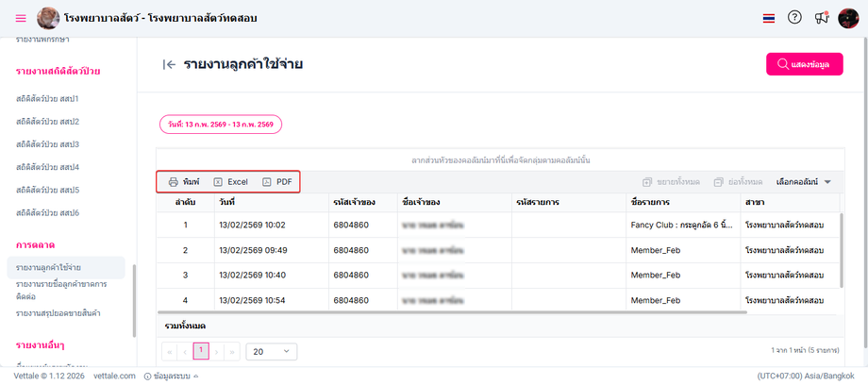
Task: Sort by the ลำดับ column header
Action: click(x=186, y=202)
